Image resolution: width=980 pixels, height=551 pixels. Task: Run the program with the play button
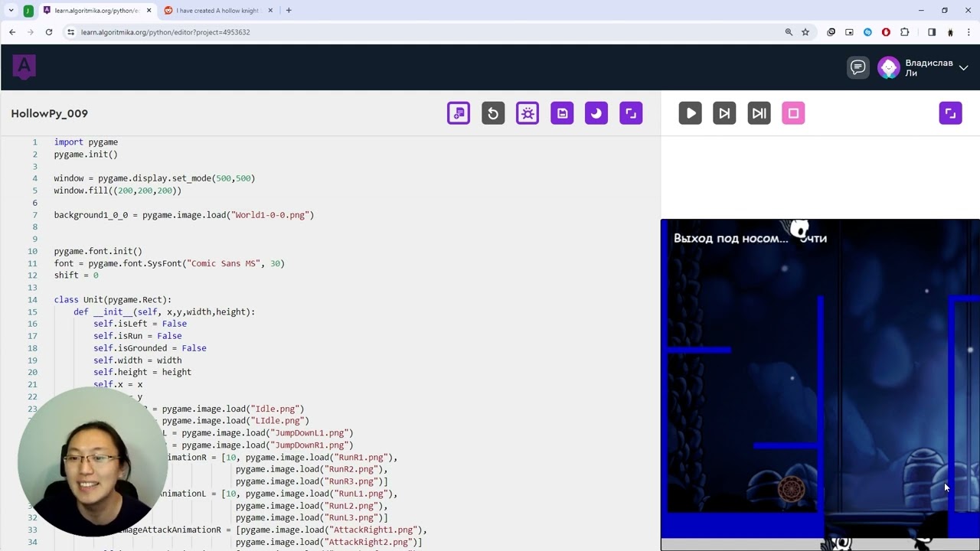coord(690,113)
